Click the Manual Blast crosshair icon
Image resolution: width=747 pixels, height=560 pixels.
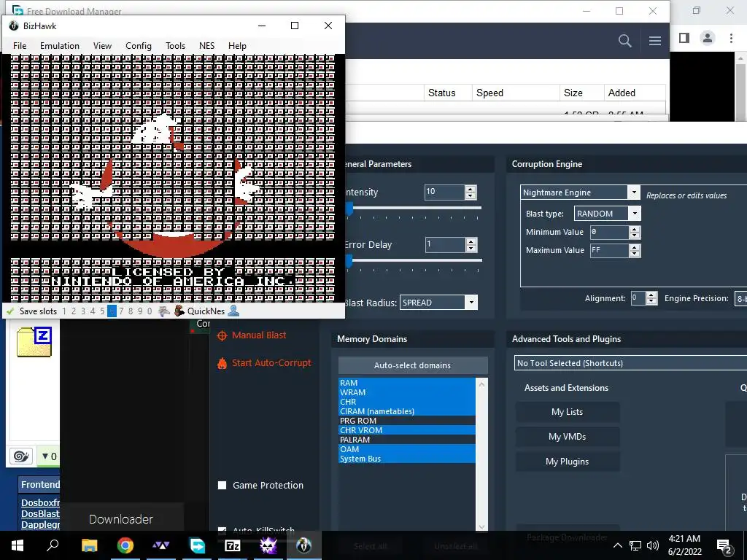pyautogui.click(x=222, y=335)
